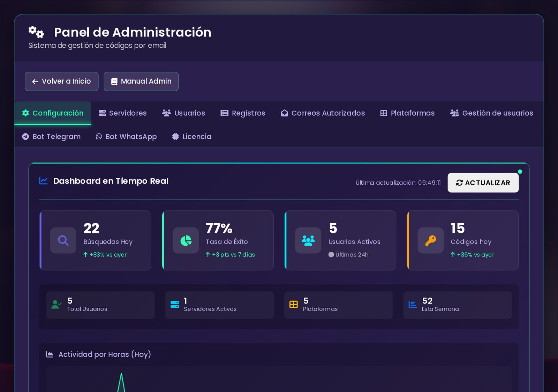The width and height of the screenshot is (558, 392).
Task: Click the up arrow beside +36% vs ayer
Action: [x=453, y=255]
